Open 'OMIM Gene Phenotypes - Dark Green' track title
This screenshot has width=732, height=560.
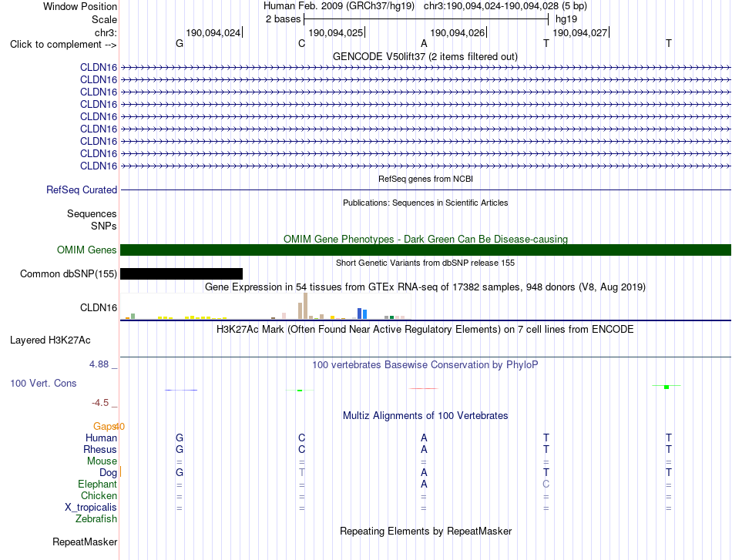tap(426, 239)
